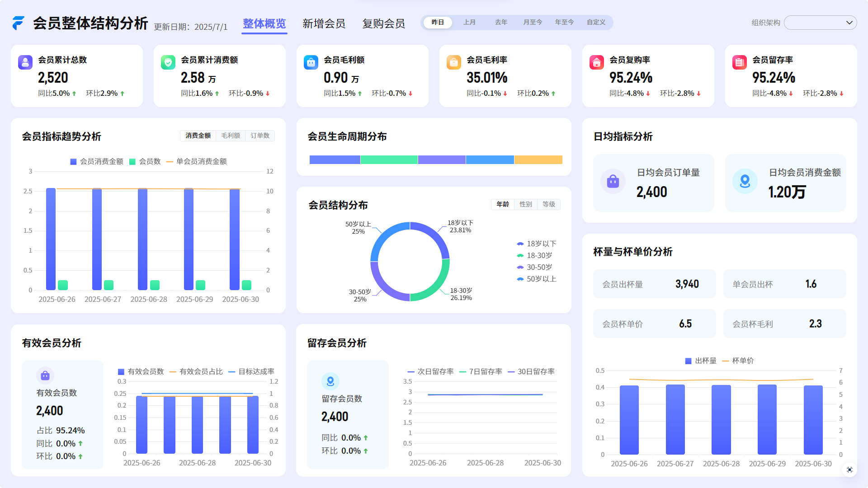Open the 复购会员 tab
Viewport: 868px width, 488px height.
(383, 23)
